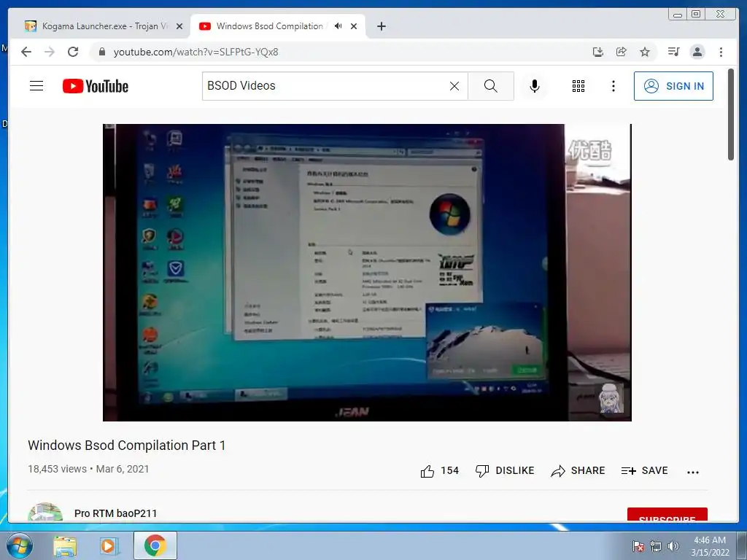Close the Windows Bsod Compilation tab
The height and width of the screenshot is (560, 747).
tap(354, 26)
